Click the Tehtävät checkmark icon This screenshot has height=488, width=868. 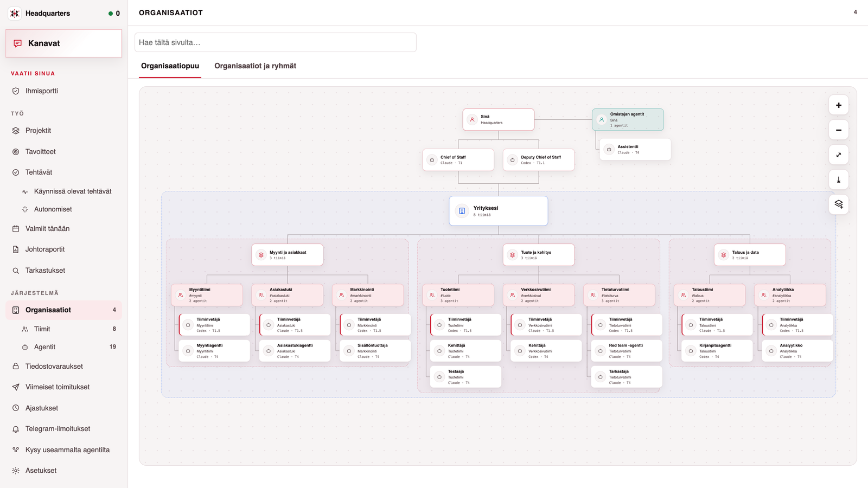(x=16, y=172)
